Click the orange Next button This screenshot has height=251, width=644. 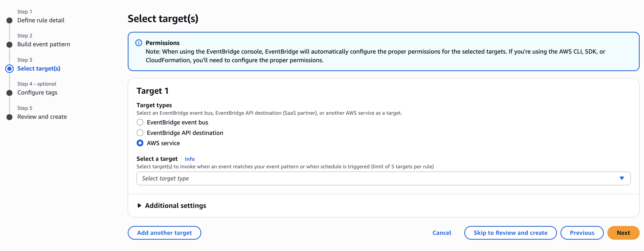click(x=623, y=233)
